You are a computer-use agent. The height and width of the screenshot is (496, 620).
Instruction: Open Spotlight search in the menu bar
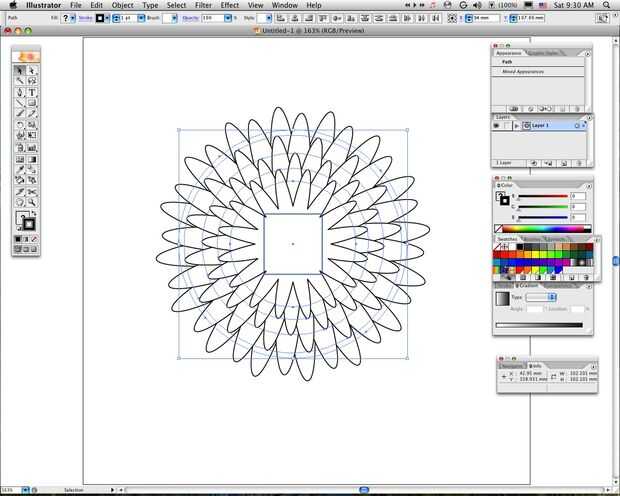tap(607, 6)
